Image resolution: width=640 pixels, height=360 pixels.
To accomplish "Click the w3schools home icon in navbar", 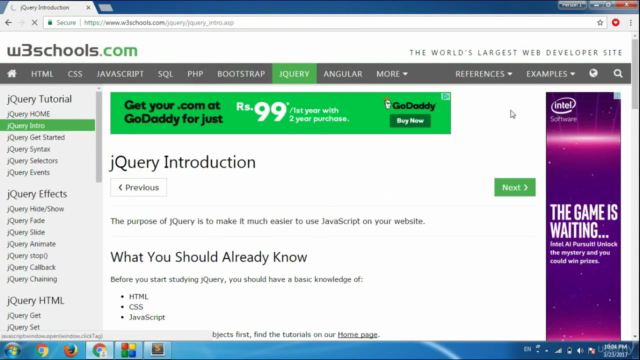I will [x=12, y=73].
